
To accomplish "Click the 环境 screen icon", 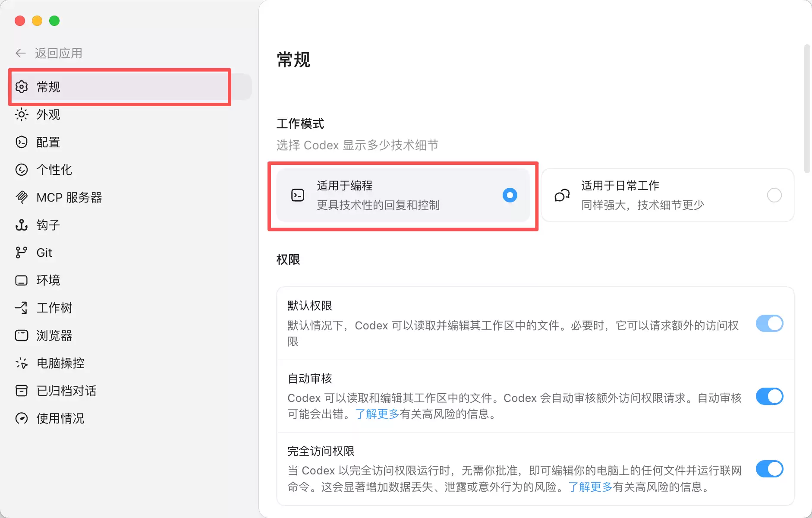I will click(22, 280).
